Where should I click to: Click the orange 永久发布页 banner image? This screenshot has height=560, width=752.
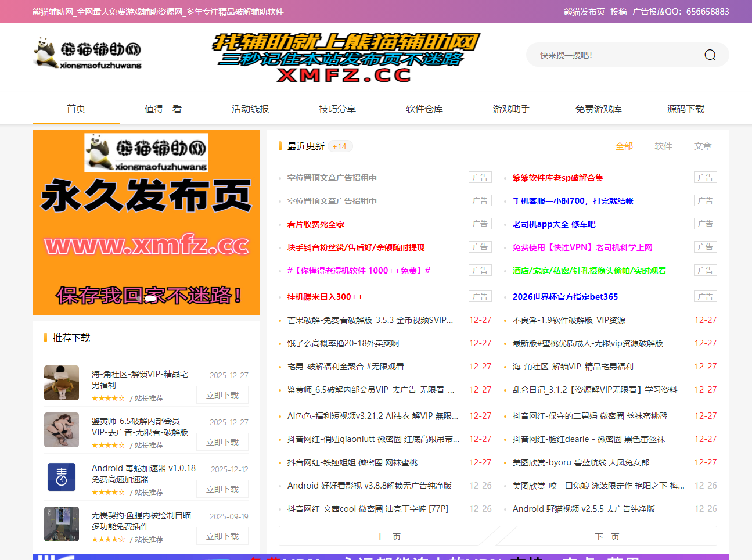tap(146, 222)
